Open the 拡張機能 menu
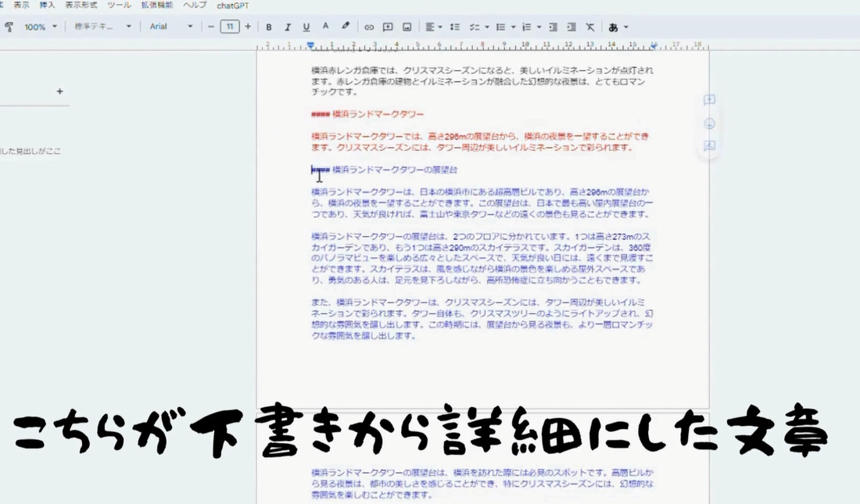The height and width of the screenshot is (504, 860). pos(157,5)
